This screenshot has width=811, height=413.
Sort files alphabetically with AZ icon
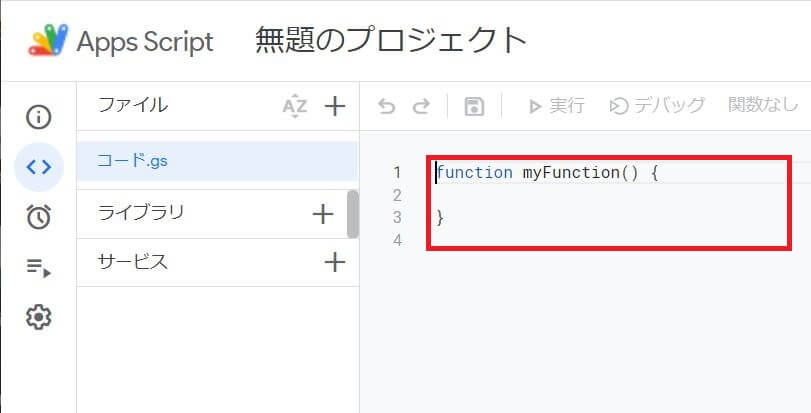[x=295, y=106]
